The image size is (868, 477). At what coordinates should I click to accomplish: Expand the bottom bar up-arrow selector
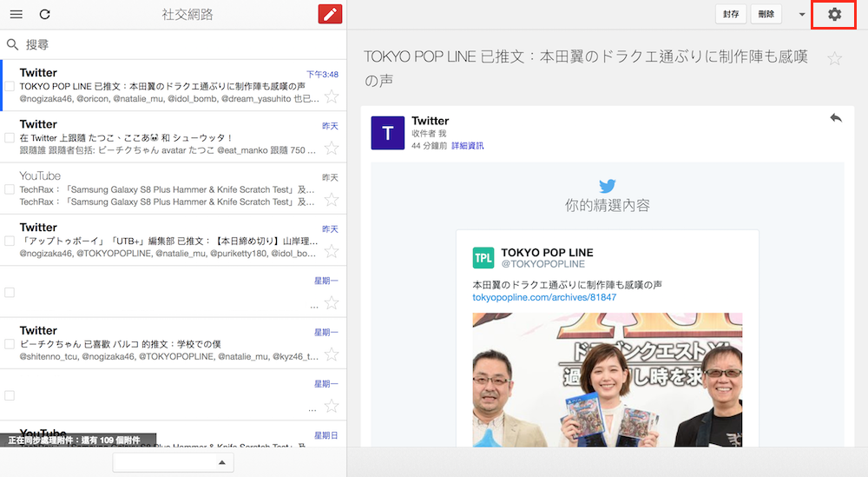174,463
